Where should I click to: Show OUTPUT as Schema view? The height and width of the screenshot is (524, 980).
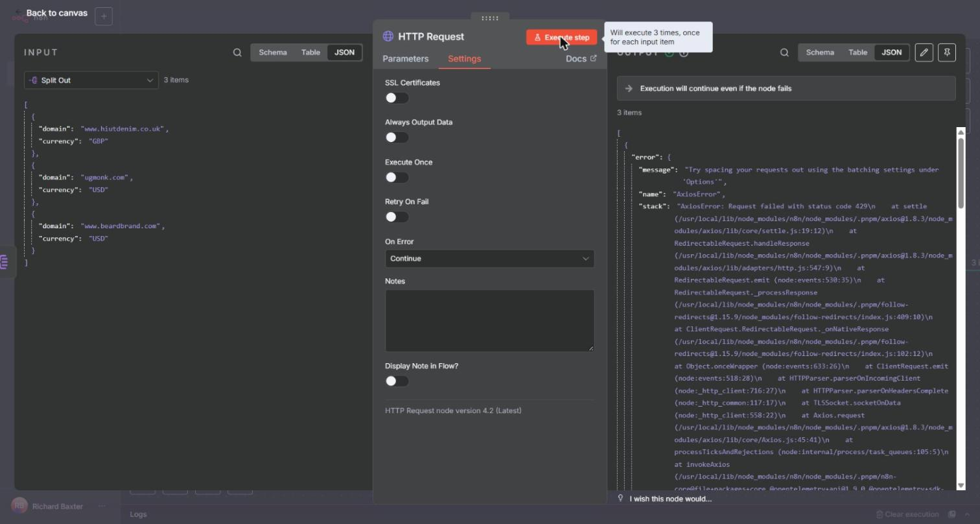pos(820,53)
